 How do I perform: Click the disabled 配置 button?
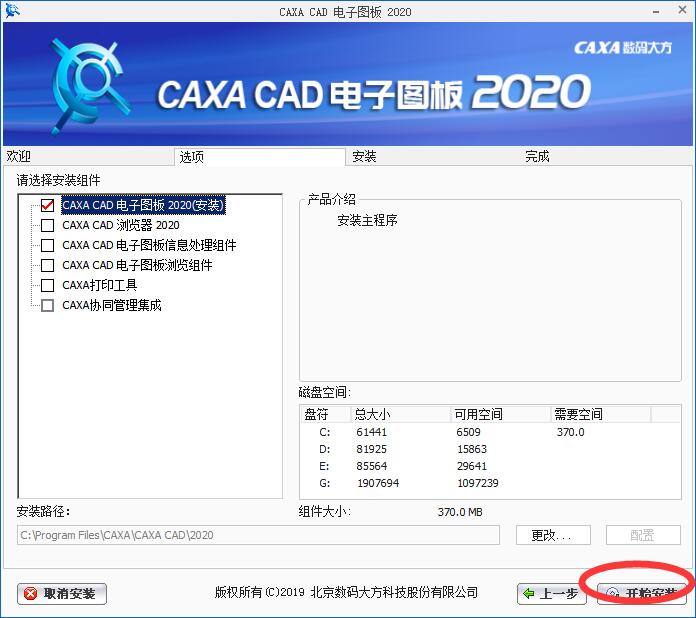[643, 535]
